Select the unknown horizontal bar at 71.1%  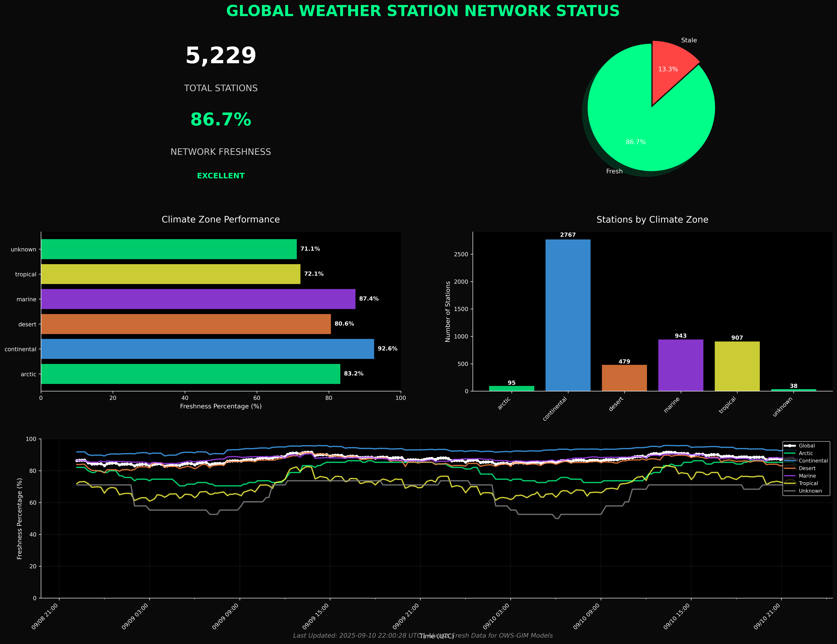coord(169,249)
